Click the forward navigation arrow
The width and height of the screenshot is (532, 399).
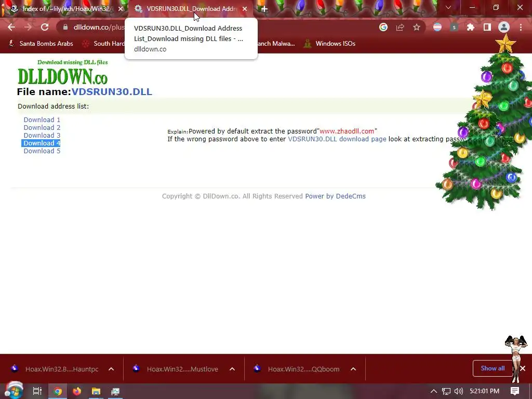[28, 27]
